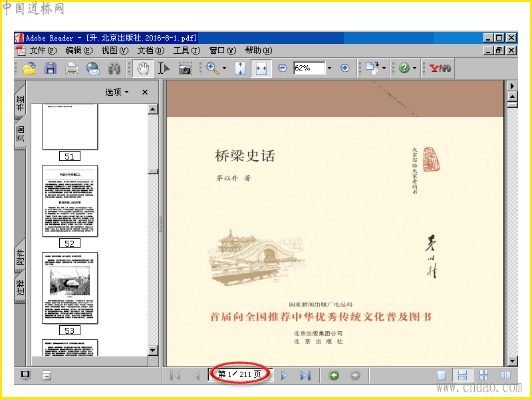532x399 pixels.
Task: Pick the Zoom In magnifier tool
Action: tap(212, 68)
